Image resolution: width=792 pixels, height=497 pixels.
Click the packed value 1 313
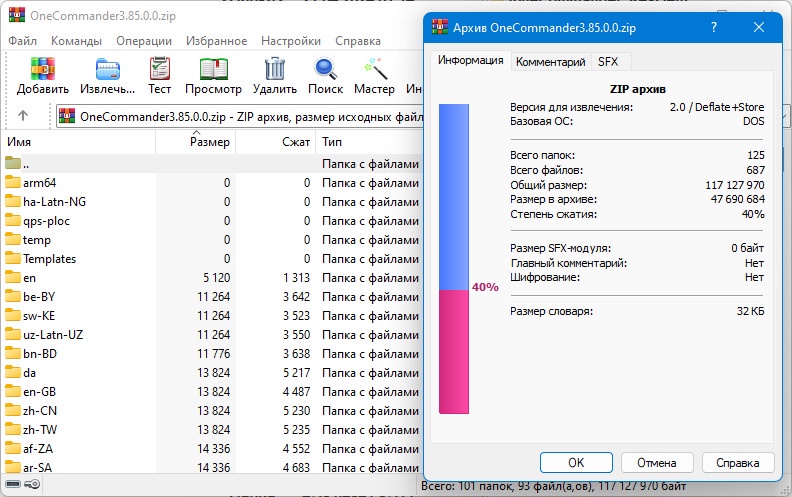tap(296, 278)
